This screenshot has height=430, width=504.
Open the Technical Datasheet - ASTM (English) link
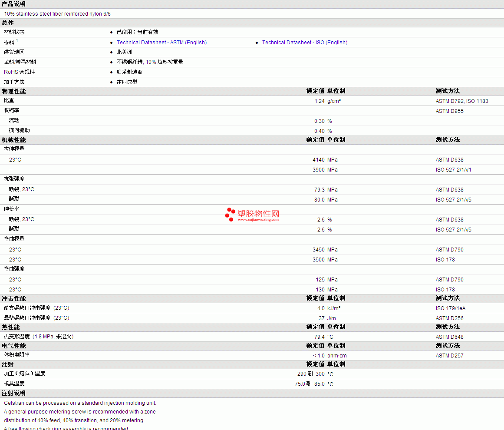coord(161,43)
